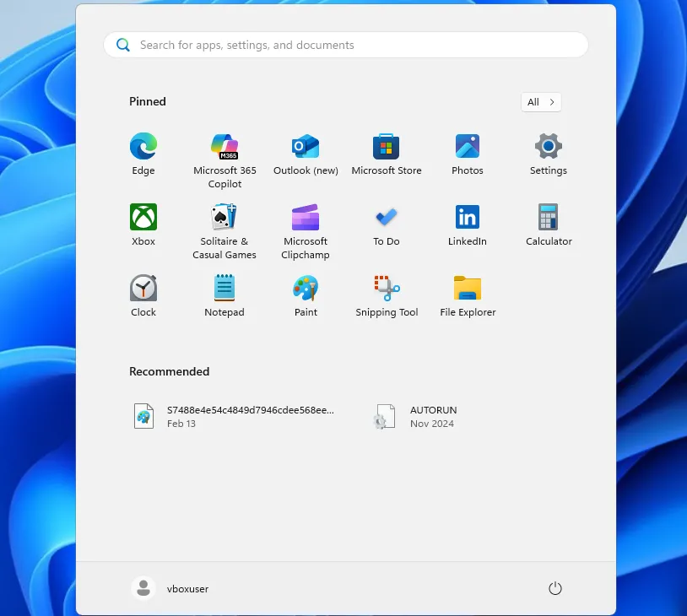Click the power button icon
Image resolution: width=687 pixels, height=616 pixels.
(x=555, y=588)
